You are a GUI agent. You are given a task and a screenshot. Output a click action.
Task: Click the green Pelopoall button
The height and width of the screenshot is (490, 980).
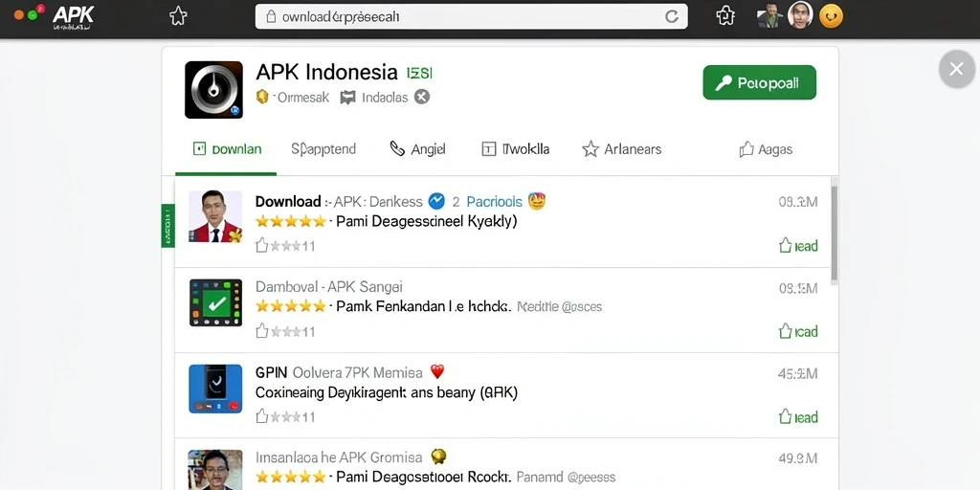point(759,82)
